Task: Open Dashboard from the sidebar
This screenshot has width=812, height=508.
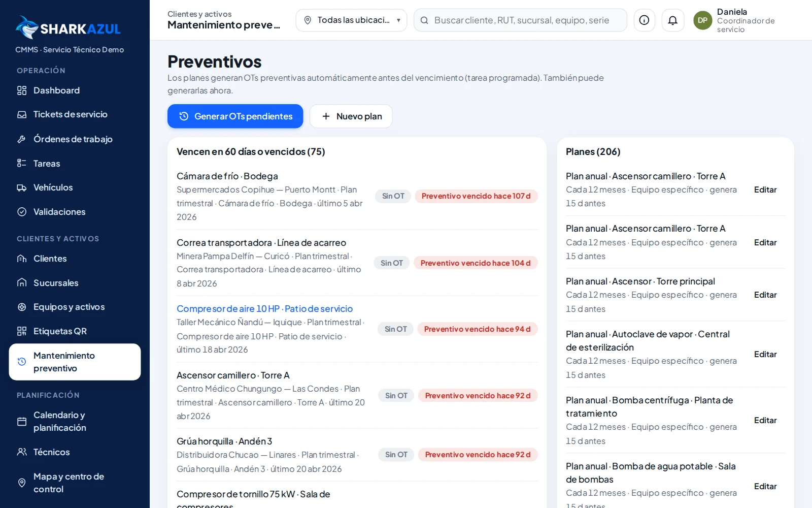Action: [x=75, y=90]
